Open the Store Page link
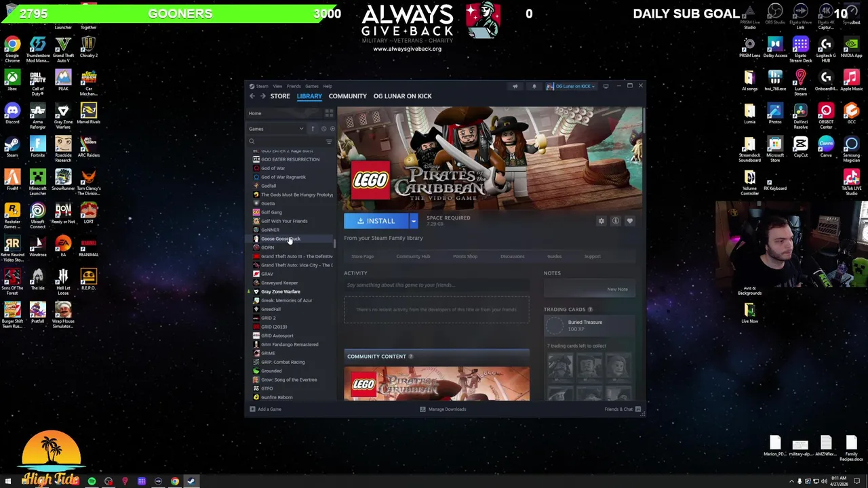868x488 pixels. point(362,256)
